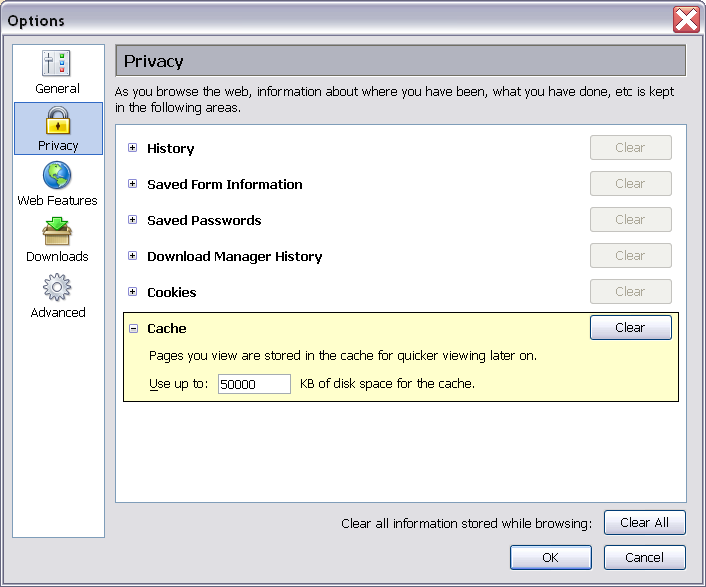
Task: Switch to the Downloads panel icon
Action: coord(58,233)
